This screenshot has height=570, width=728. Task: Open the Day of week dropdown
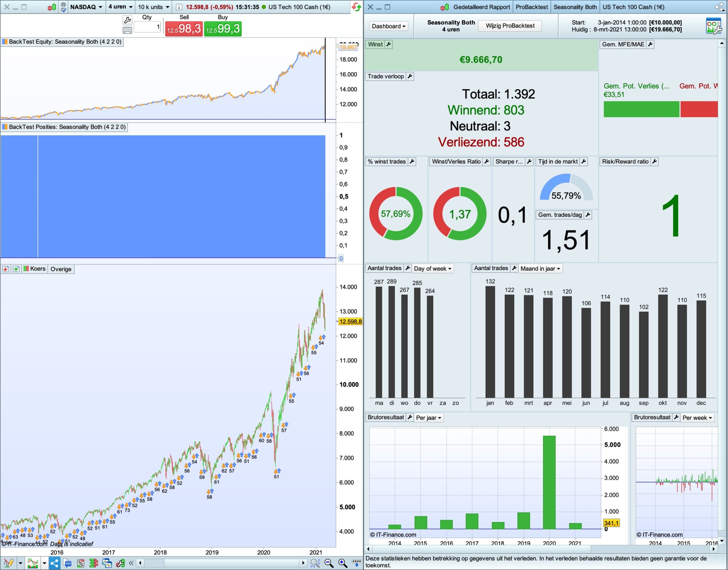[x=432, y=269]
